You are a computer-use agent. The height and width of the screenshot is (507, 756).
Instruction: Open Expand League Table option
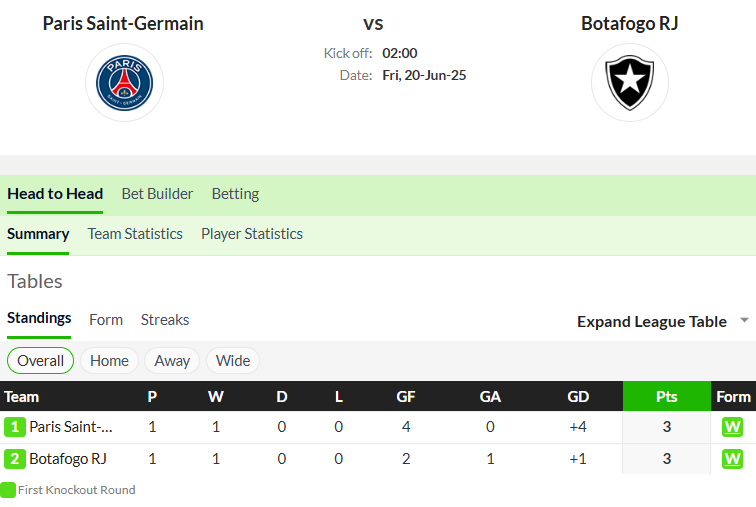pos(652,321)
